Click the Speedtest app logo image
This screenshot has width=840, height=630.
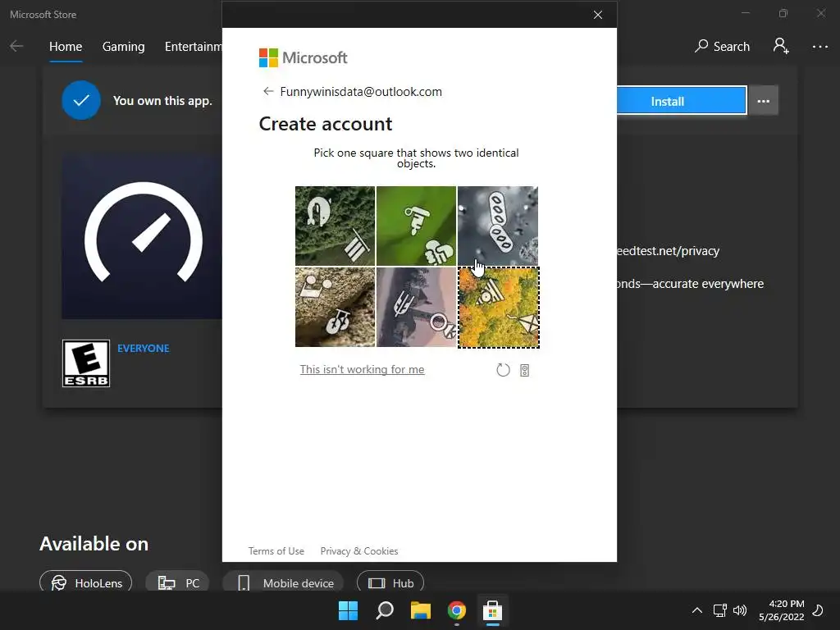tap(142, 235)
